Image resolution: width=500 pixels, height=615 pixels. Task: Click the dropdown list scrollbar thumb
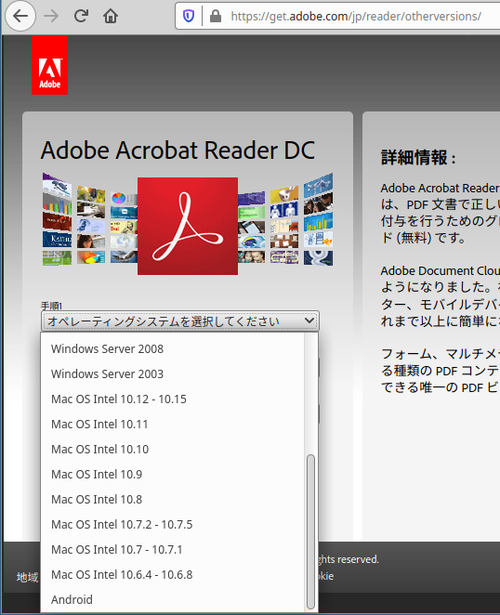tap(311, 531)
